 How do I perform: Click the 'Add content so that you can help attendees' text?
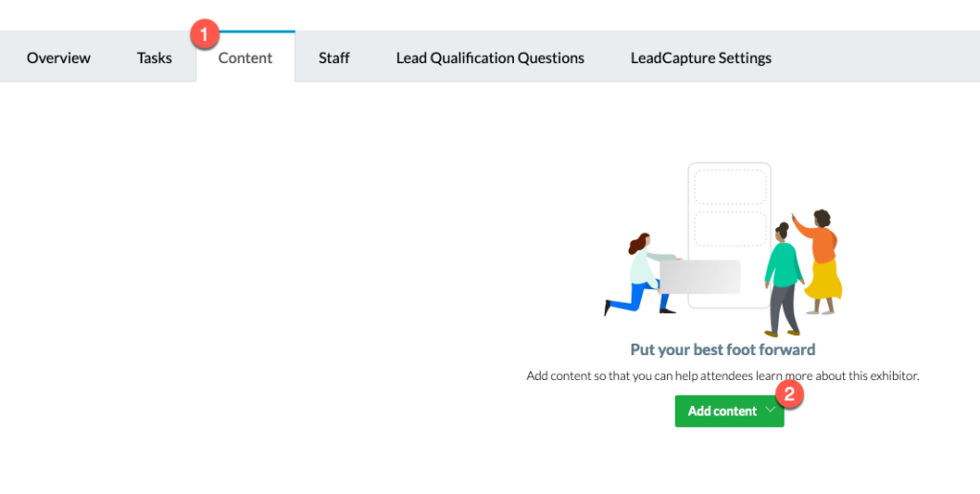723,376
